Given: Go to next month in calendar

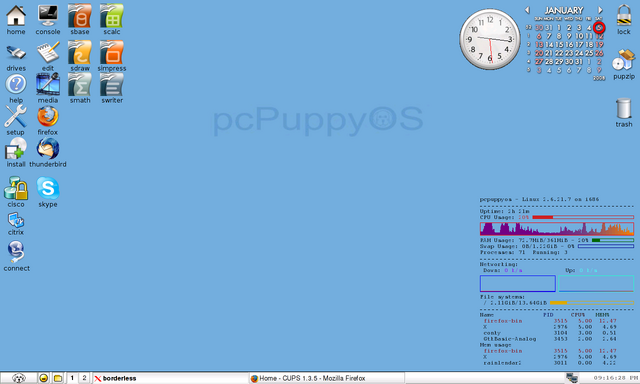Looking at the screenshot, I should tap(600, 10).
